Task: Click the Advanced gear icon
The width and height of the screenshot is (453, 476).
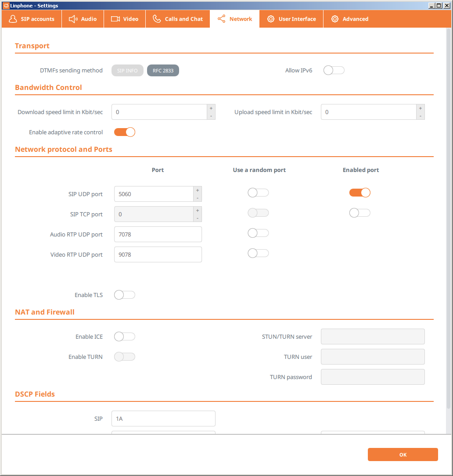Action: point(335,19)
